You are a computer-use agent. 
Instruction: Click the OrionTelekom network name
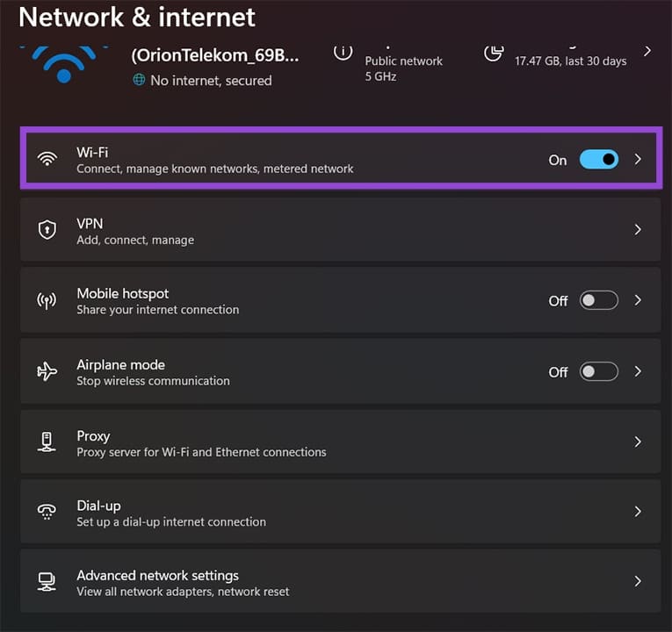pos(214,55)
